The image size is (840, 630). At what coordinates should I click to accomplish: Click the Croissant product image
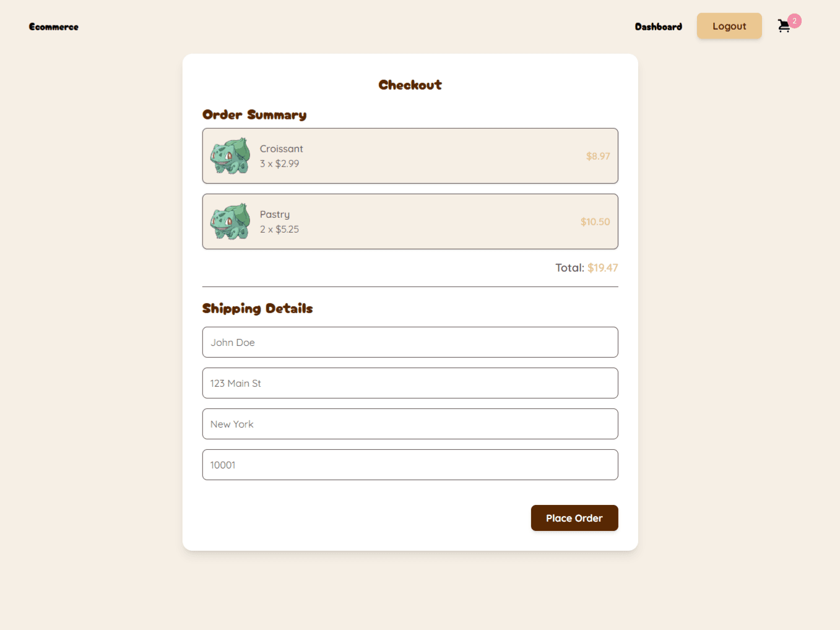230,156
